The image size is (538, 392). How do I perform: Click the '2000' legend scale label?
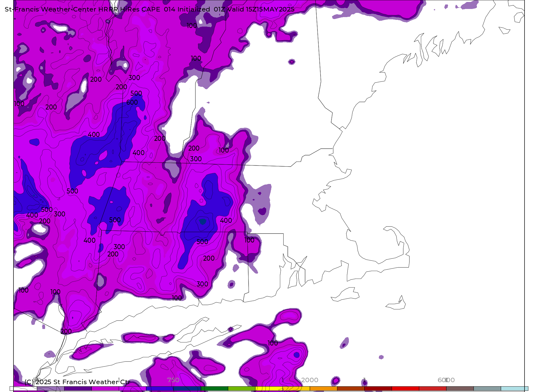(310, 380)
